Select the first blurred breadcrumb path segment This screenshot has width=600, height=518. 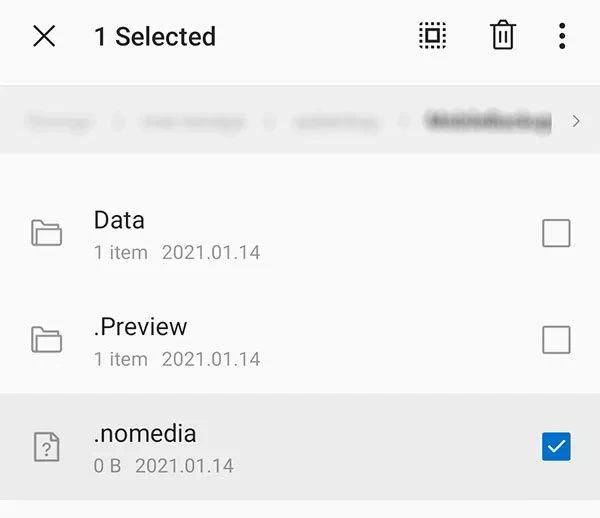coord(60,122)
